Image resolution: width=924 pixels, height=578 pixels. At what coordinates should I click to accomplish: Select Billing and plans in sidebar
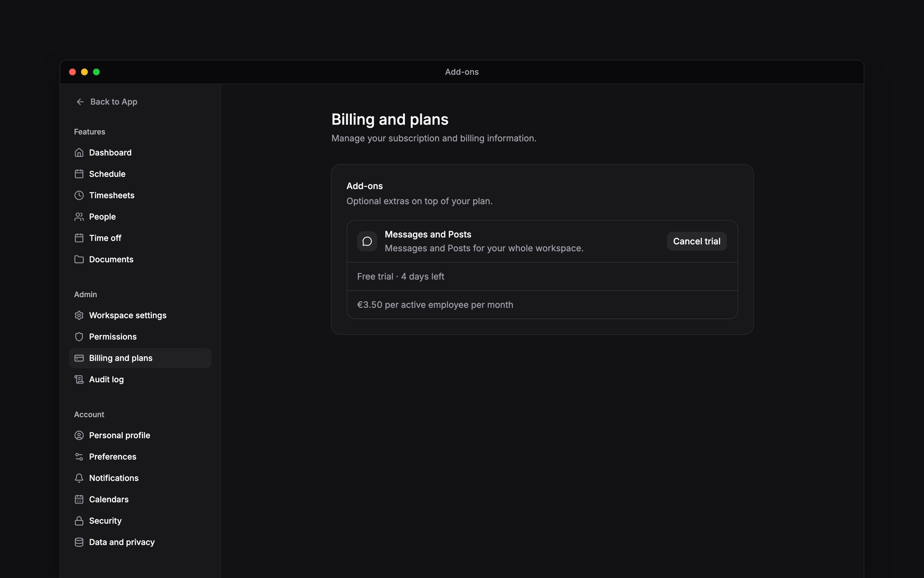coord(140,358)
